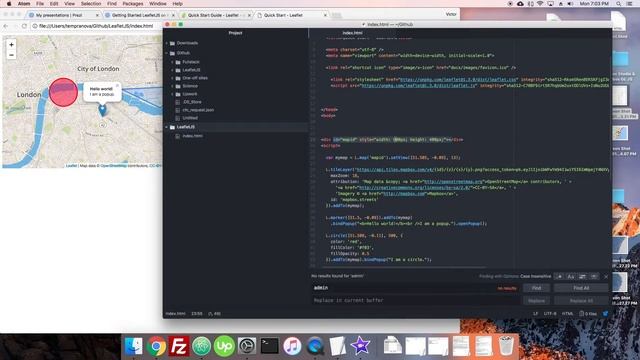Viewport: 640px width, 360px height.
Task: Reload the Chrome page
Action: 24,26
